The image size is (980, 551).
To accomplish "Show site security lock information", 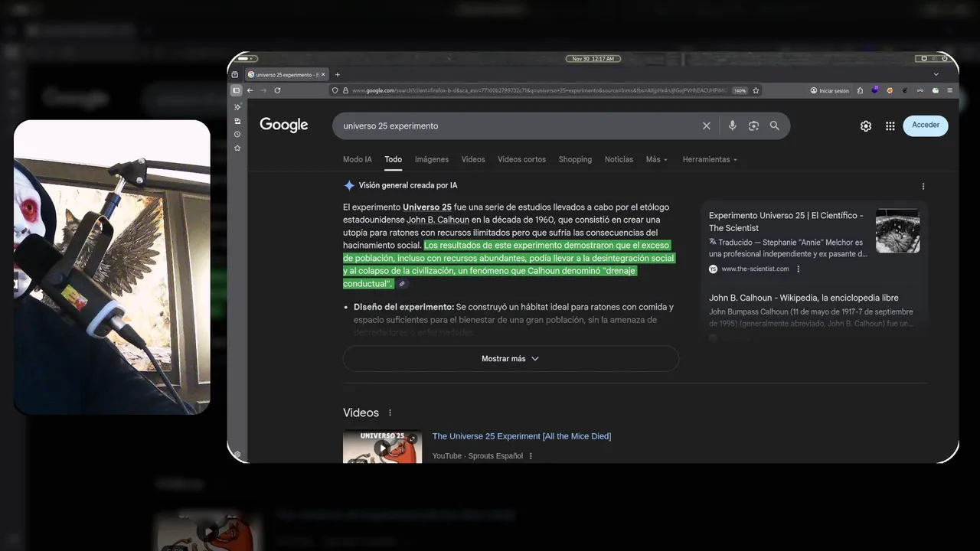I will click(x=345, y=90).
